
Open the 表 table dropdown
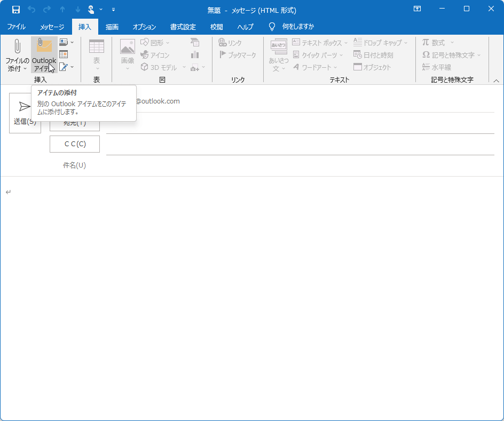[97, 55]
